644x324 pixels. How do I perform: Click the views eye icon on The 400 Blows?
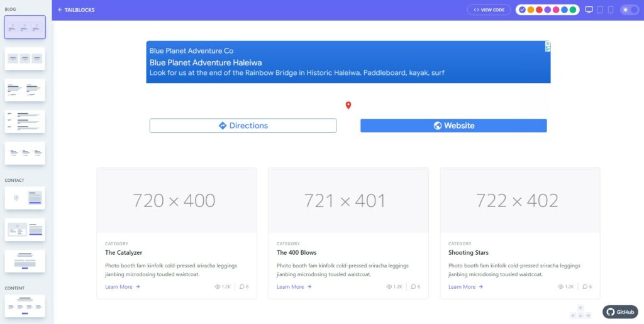pyautogui.click(x=389, y=287)
